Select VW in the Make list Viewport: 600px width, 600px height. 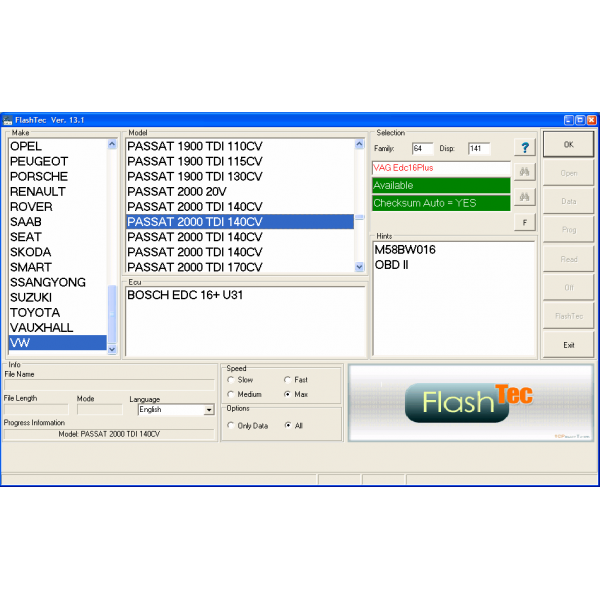57,342
